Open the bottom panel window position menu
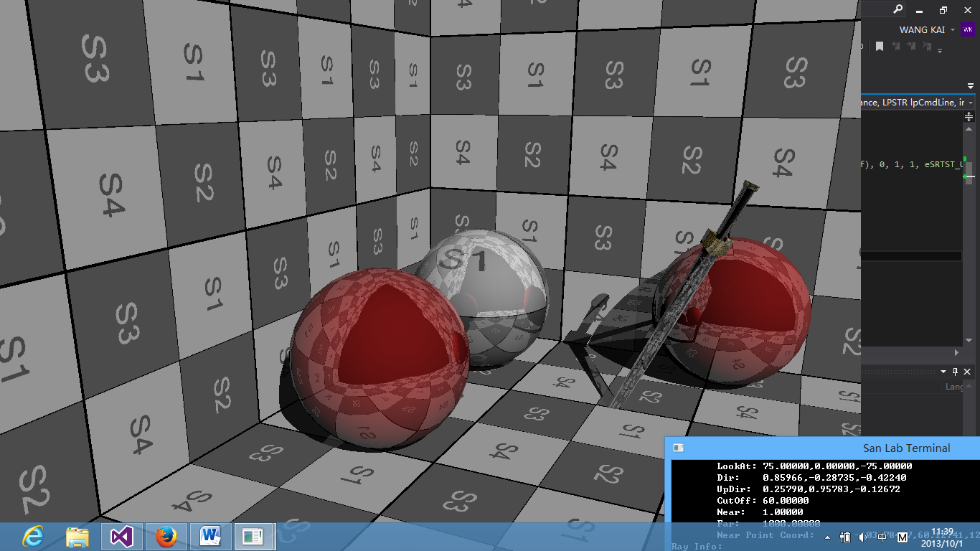Screen dimensions: 980x551 943,372
